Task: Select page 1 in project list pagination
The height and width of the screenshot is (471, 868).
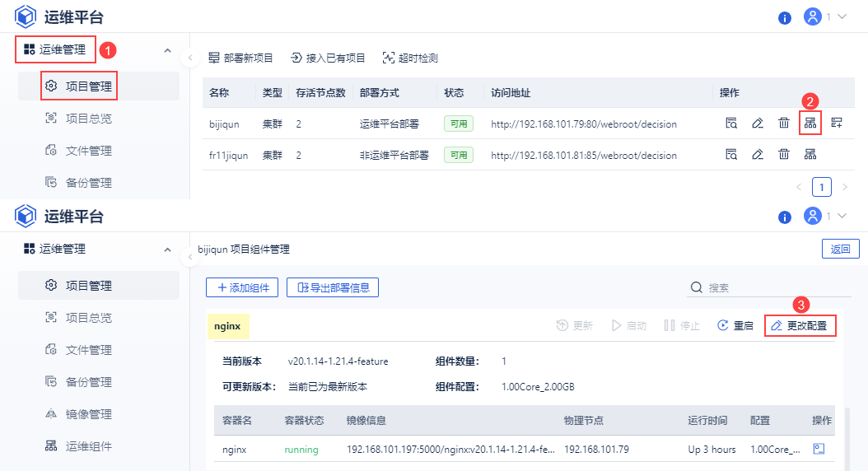Action: pyautogui.click(x=822, y=187)
